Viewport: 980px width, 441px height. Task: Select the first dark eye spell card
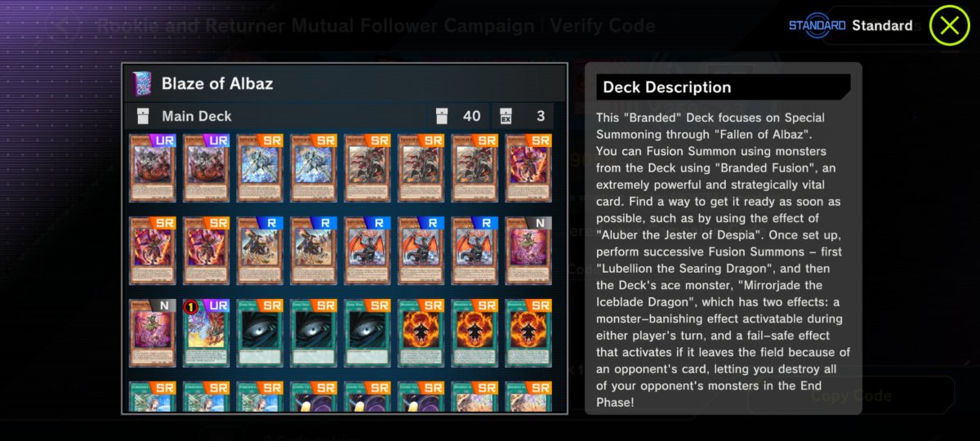click(x=261, y=332)
